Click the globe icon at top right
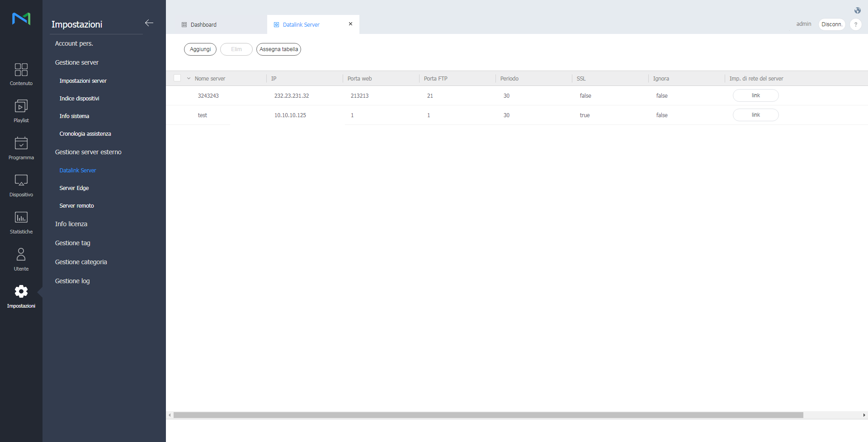Image resolution: width=868 pixels, height=442 pixels. pyautogui.click(x=857, y=10)
